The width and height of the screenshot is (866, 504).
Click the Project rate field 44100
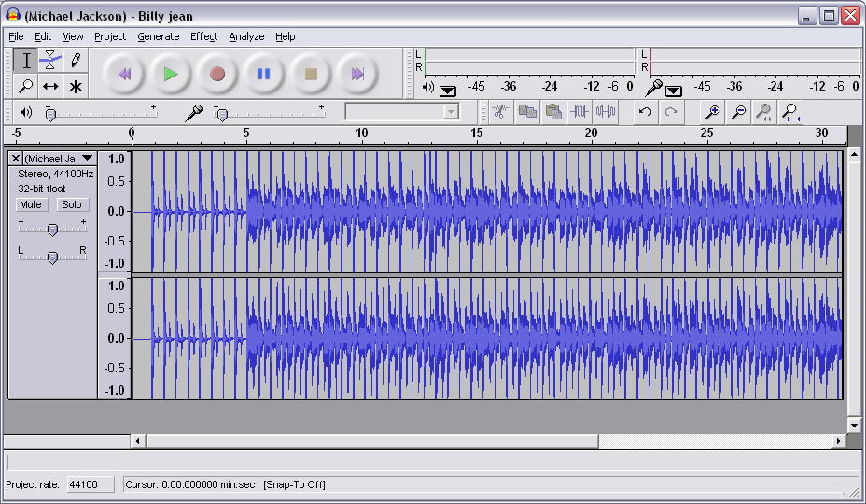pos(91,484)
